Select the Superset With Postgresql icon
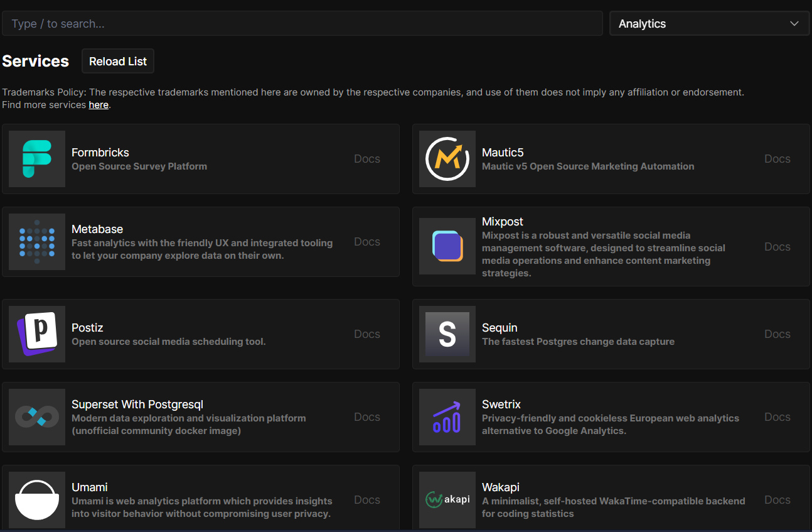812x532 pixels. tap(36, 416)
